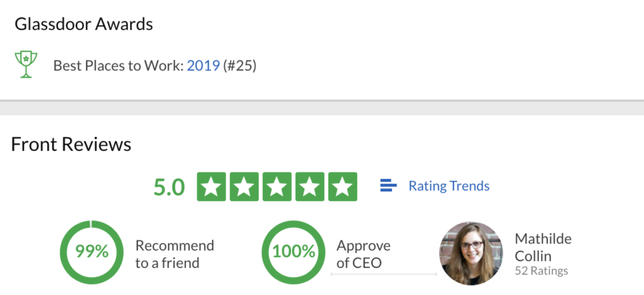The width and height of the screenshot is (644, 295).
Task: Click the 52 Ratings text
Action: (x=542, y=271)
